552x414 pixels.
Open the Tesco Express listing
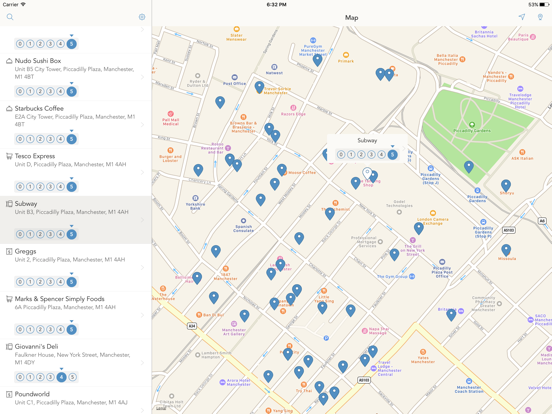click(x=76, y=172)
